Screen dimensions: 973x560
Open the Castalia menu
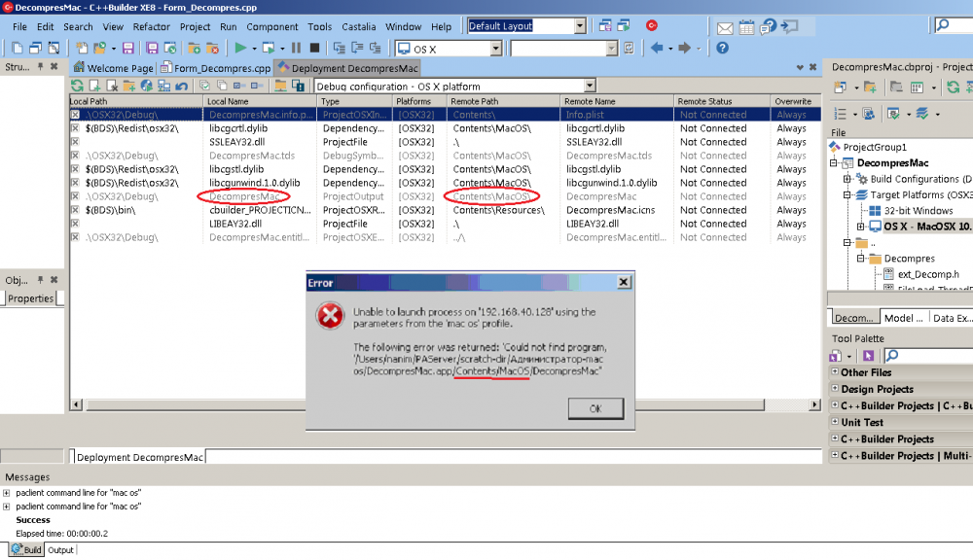point(359,26)
